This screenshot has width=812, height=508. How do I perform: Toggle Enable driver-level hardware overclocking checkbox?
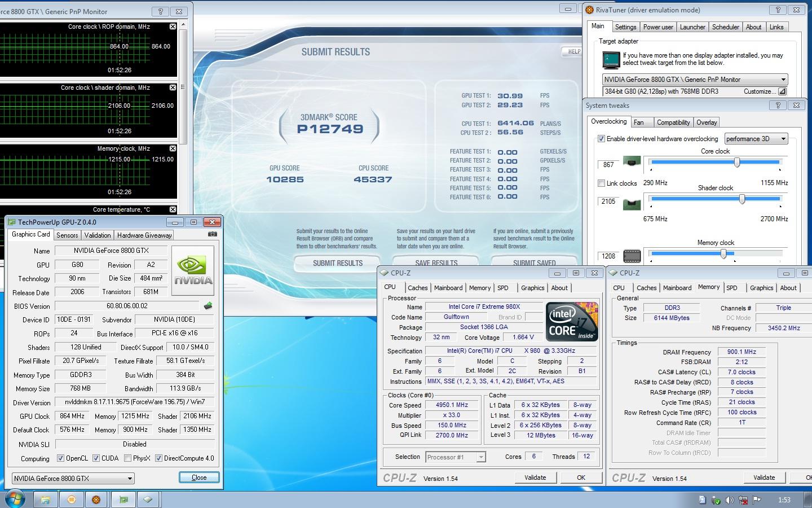601,139
